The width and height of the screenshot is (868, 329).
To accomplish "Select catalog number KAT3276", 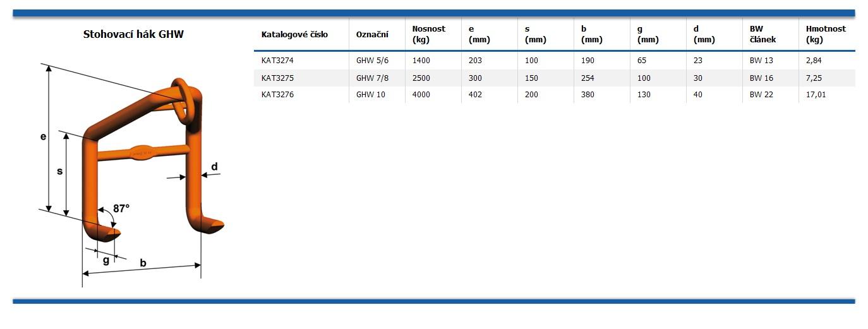I will click(x=277, y=95).
